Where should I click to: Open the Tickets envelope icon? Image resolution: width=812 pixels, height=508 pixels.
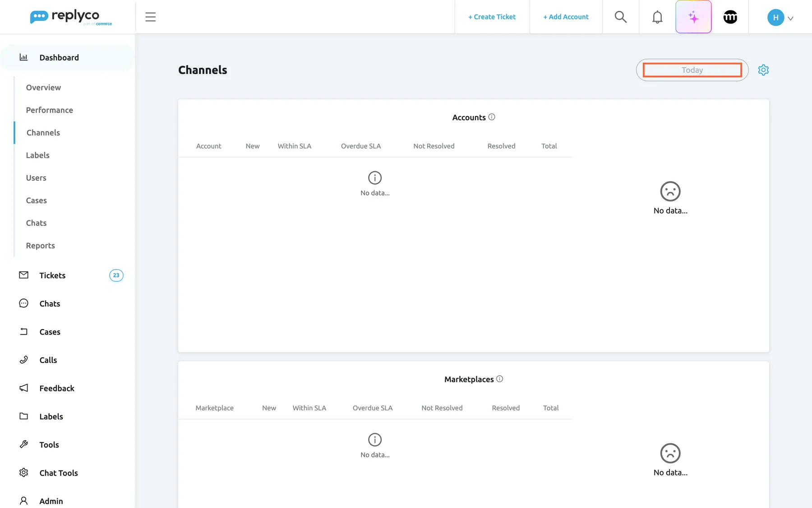24,275
